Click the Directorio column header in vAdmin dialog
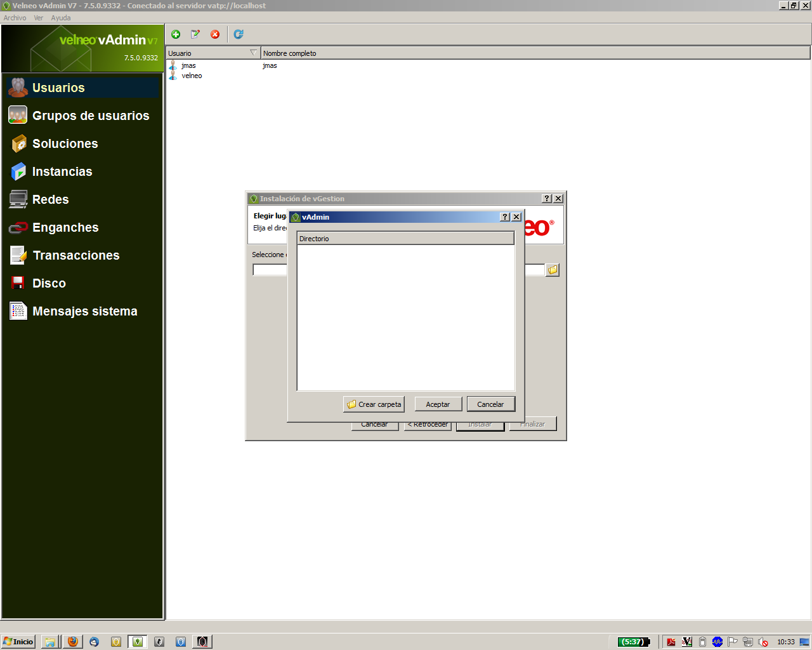 (406, 239)
